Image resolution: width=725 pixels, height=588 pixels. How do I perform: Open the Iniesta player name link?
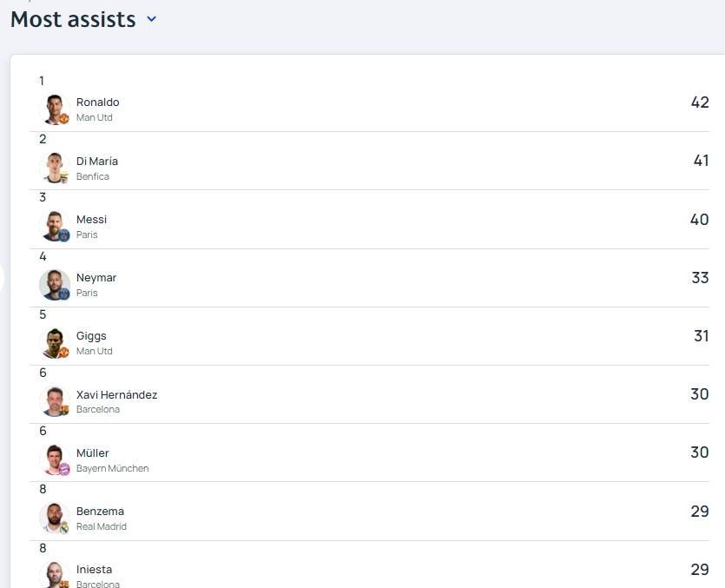point(95,570)
